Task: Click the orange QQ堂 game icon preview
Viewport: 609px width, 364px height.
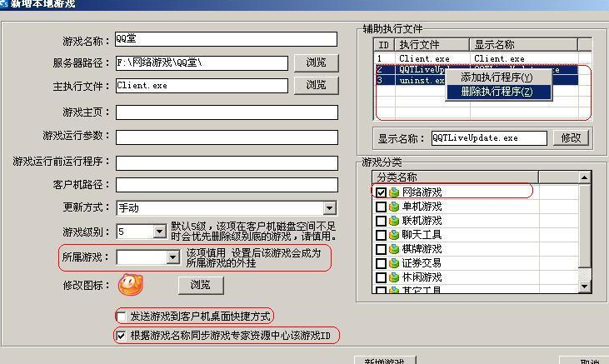Action: (131, 285)
